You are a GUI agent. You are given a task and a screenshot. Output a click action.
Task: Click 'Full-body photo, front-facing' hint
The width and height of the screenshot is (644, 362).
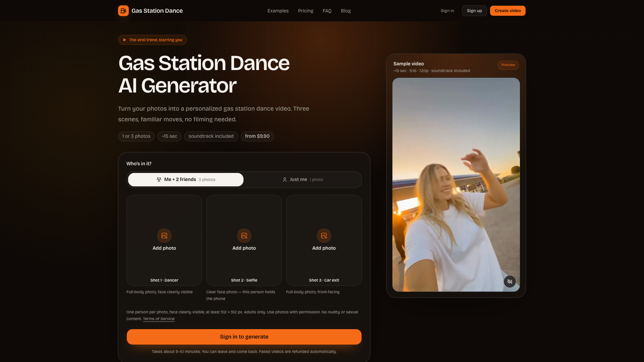(313, 292)
